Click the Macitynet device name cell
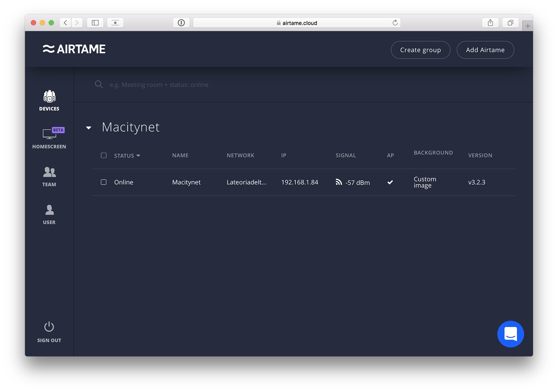This screenshot has width=558, height=392. [x=187, y=182]
